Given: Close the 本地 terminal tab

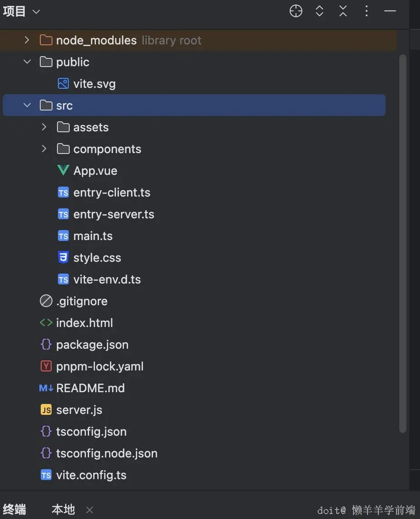Looking at the screenshot, I should click(x=90, y=510).
